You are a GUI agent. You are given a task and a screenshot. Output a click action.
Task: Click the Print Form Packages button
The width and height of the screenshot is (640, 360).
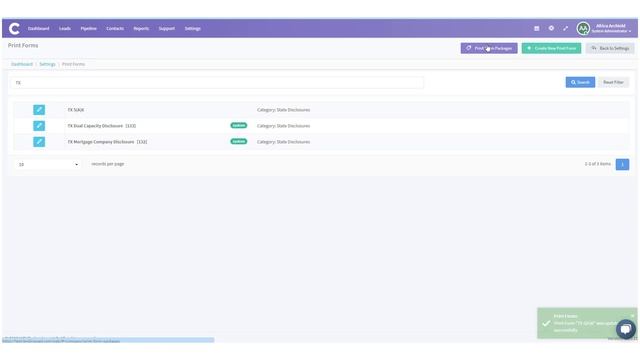489,48
